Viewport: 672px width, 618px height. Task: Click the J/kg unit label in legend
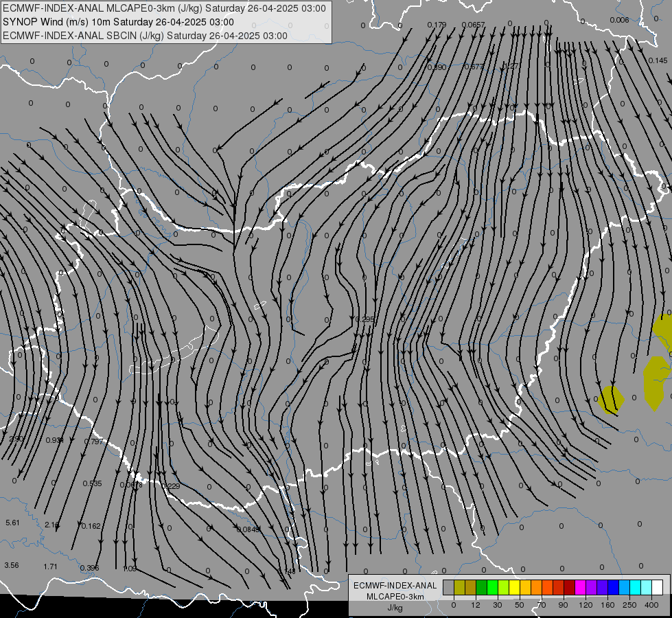pos(395,607)
